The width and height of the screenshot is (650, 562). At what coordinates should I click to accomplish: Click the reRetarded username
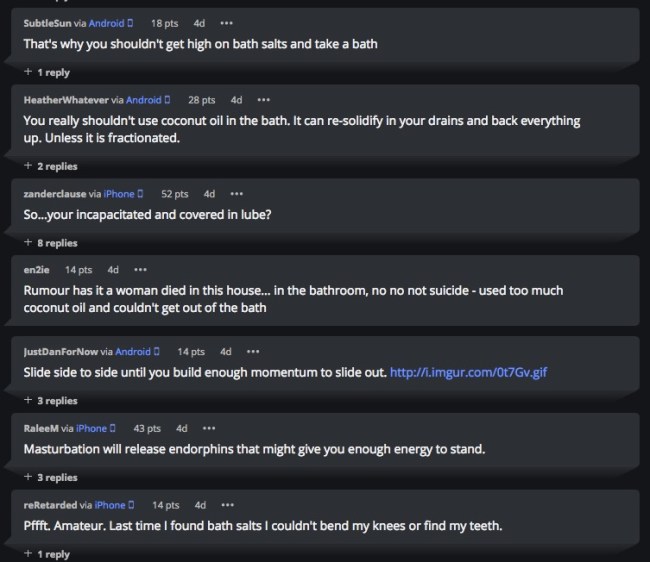pyautogui.click(x=49, y=505)
